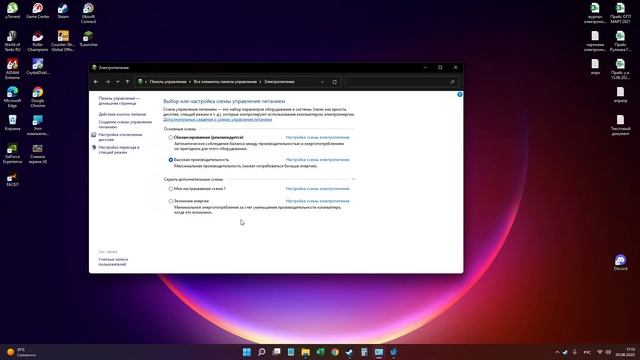Click the Control Panel search field
The image size is (640, 360).
click(402, 82)
